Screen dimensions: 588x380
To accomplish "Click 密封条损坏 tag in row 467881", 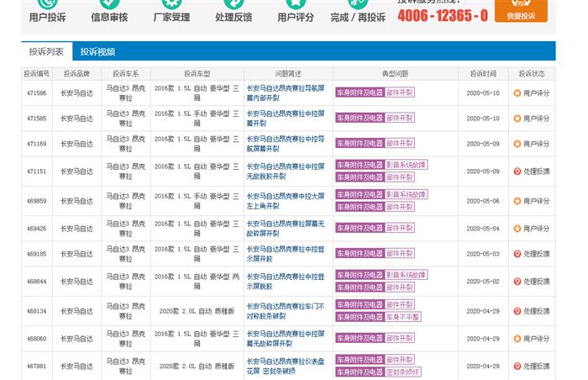I will pyautogui.click(x=402, y=372).
